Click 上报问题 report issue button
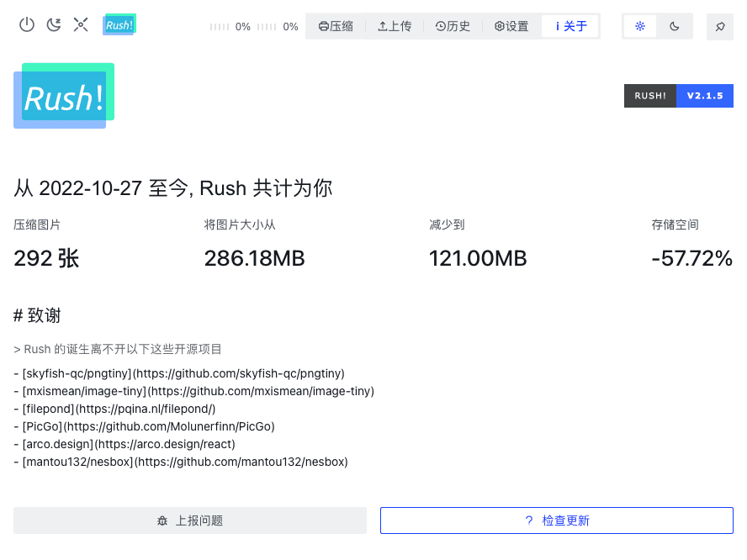Viewport: 747px width, 560px height. [x=190, y=520]
